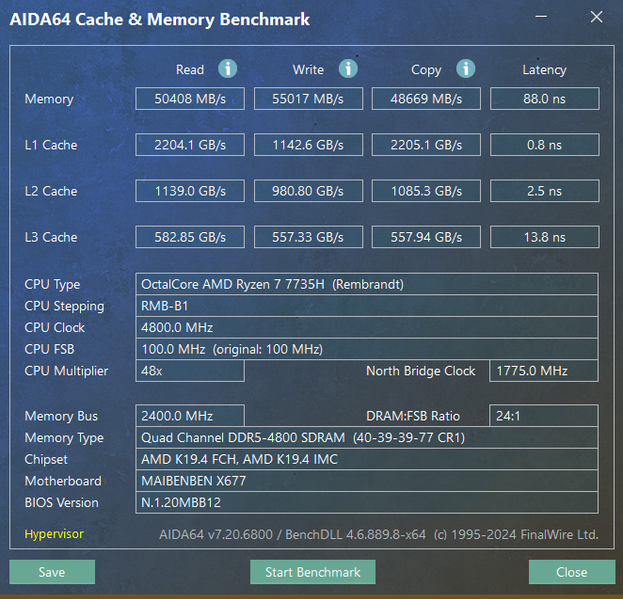623x599 pixels.
Task: Click the Memory Bus label
Action: [61, 416]
